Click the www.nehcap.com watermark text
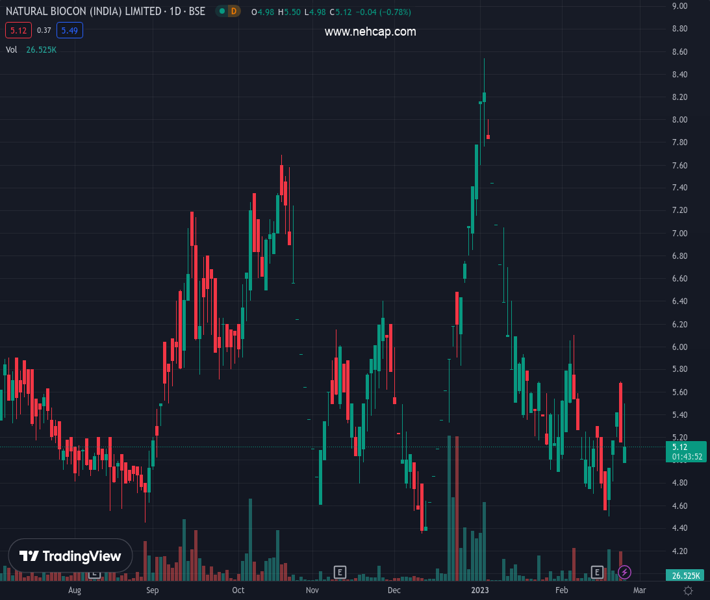Image resolution: width=710 pixels, height=600 pixels. click(370, 32)
